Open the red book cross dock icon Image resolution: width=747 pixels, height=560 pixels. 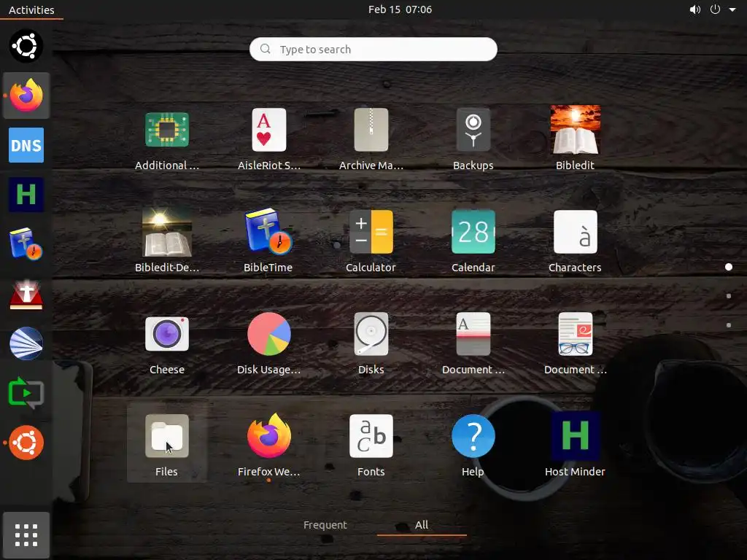tap(26, 294)
